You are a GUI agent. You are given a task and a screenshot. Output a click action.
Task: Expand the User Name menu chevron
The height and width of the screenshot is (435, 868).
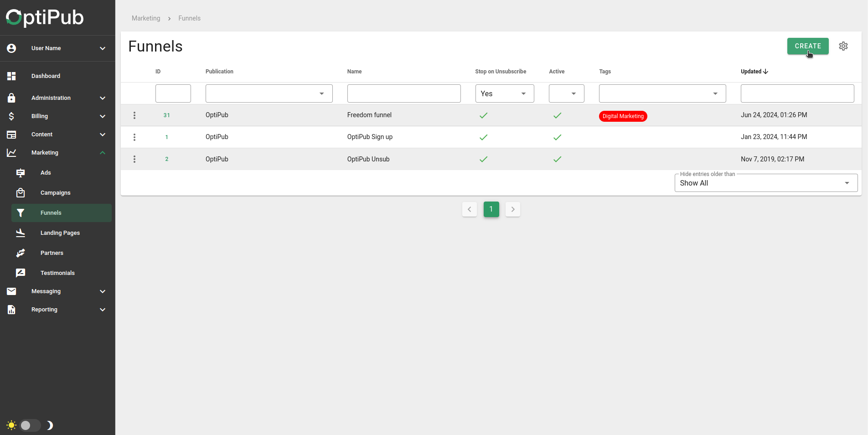pyautogui.click(x=103, y=48)
